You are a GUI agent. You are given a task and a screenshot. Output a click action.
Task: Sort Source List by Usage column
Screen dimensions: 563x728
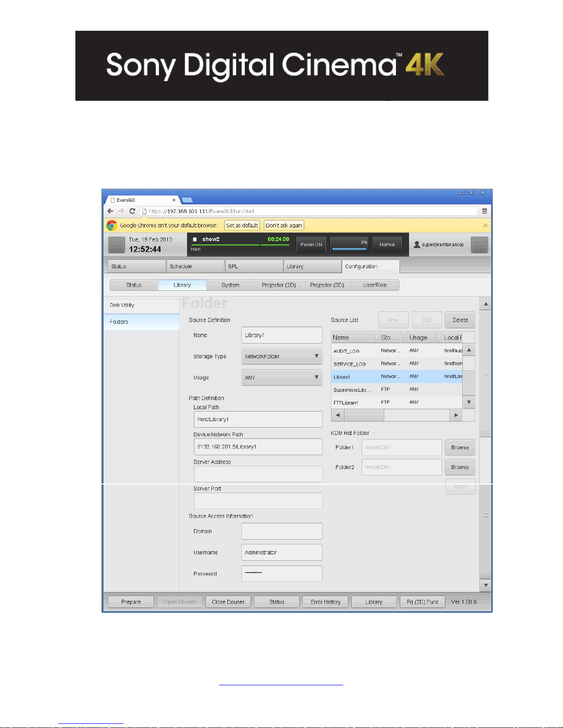point(421,338)
